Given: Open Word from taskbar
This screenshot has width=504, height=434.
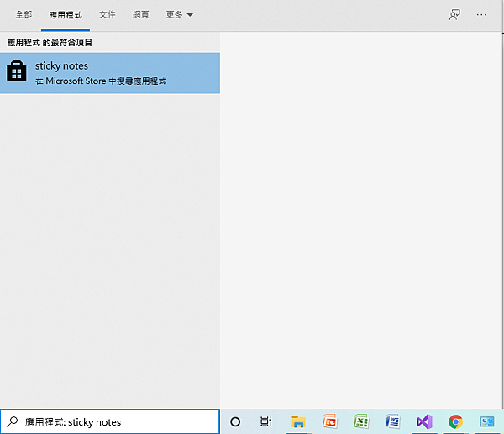Looking at the screenshot, I should [x=392, y=421].
